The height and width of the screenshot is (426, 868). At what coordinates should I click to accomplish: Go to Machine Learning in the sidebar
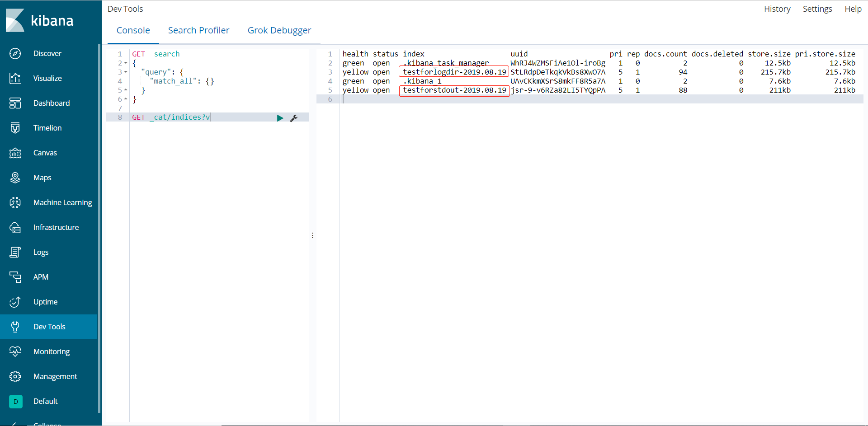click(63, 202)
